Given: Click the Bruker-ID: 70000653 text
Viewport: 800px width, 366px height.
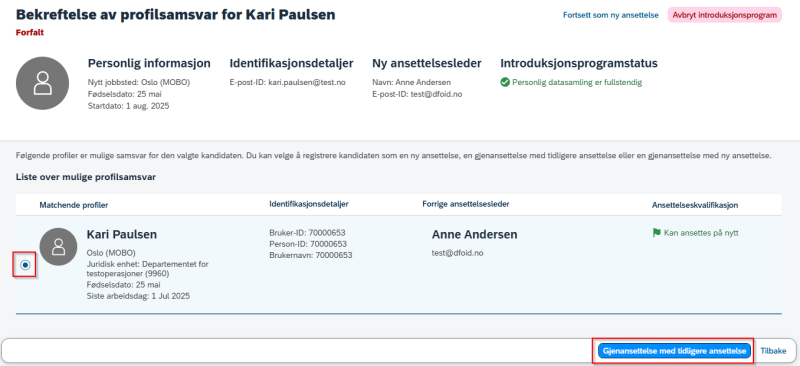Looking at the screenshot, I should (x=308, y=233).
